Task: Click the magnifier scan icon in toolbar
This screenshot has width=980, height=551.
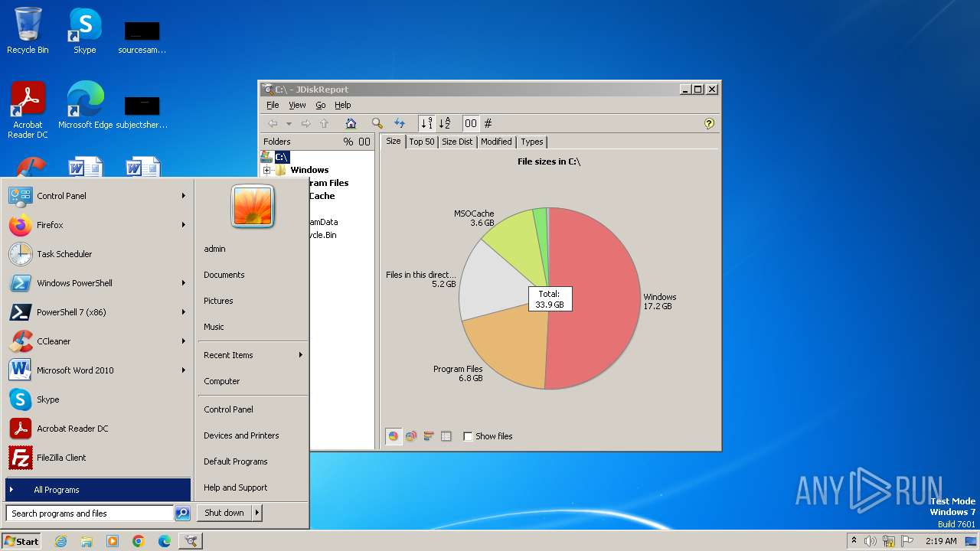Action: [x=377, y=123]
